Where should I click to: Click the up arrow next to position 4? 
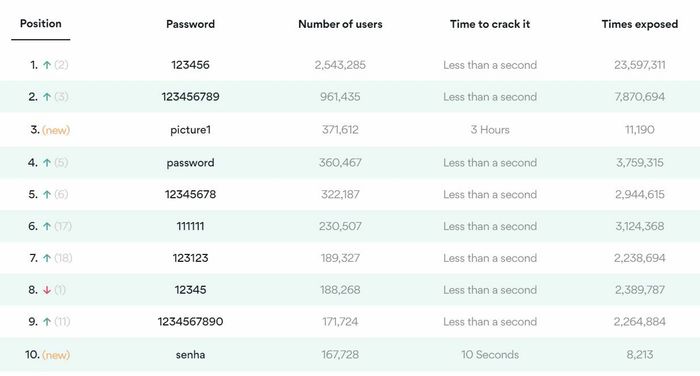point(47,163)
